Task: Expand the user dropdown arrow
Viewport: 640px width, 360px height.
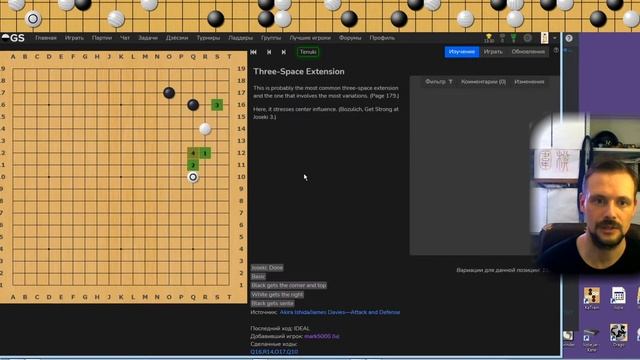Action: pyautogui.click(x=554, y=38)
